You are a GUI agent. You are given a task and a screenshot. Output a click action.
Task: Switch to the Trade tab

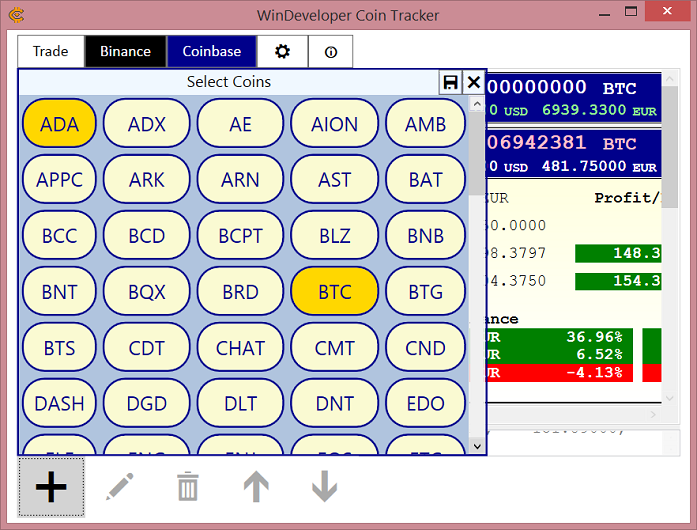point(51,52)
